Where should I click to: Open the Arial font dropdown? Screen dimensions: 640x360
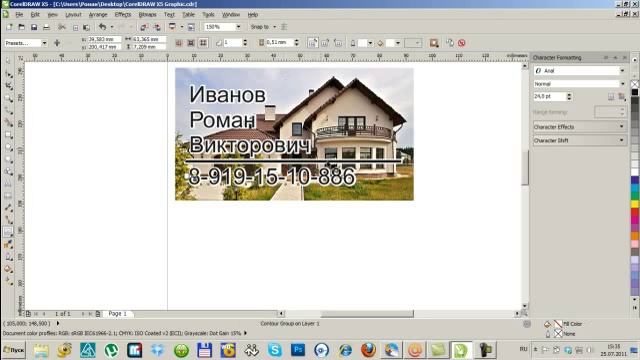click(x=622, y=71)
